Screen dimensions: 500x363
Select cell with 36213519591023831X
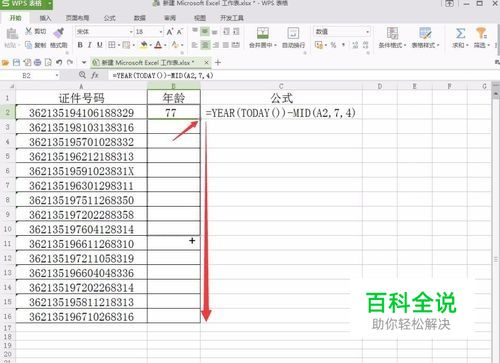[x=81, y=171]
